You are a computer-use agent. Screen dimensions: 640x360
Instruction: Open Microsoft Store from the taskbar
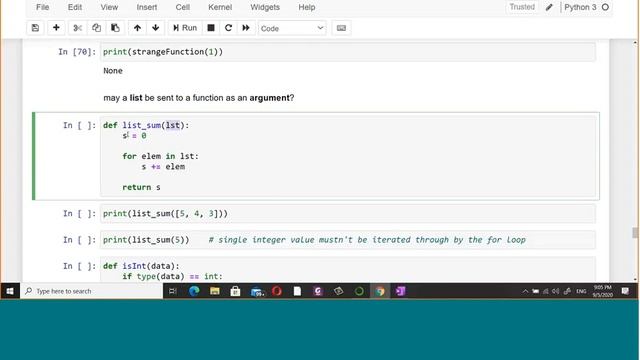point(235,291)
